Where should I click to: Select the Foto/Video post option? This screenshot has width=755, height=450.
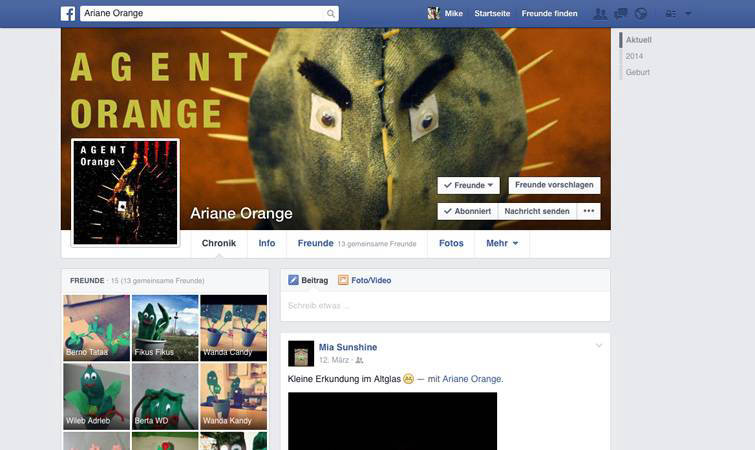tap(364, 281)
